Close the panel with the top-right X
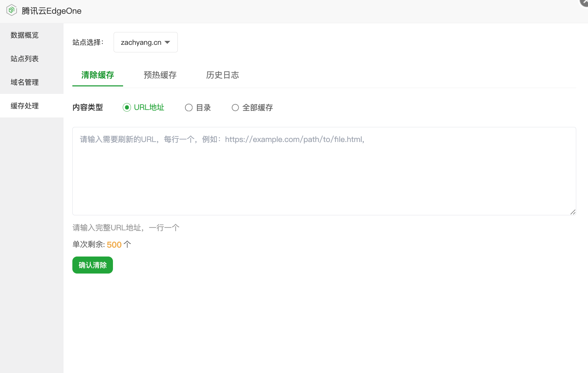This screenshot has width=588, height=373. (x=584, y=2)
